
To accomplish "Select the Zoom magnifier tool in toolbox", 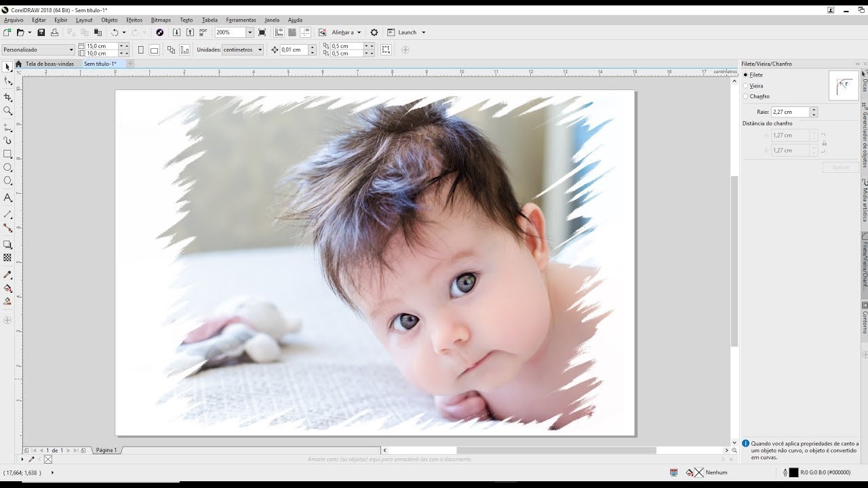I will [x=7, y=110].
